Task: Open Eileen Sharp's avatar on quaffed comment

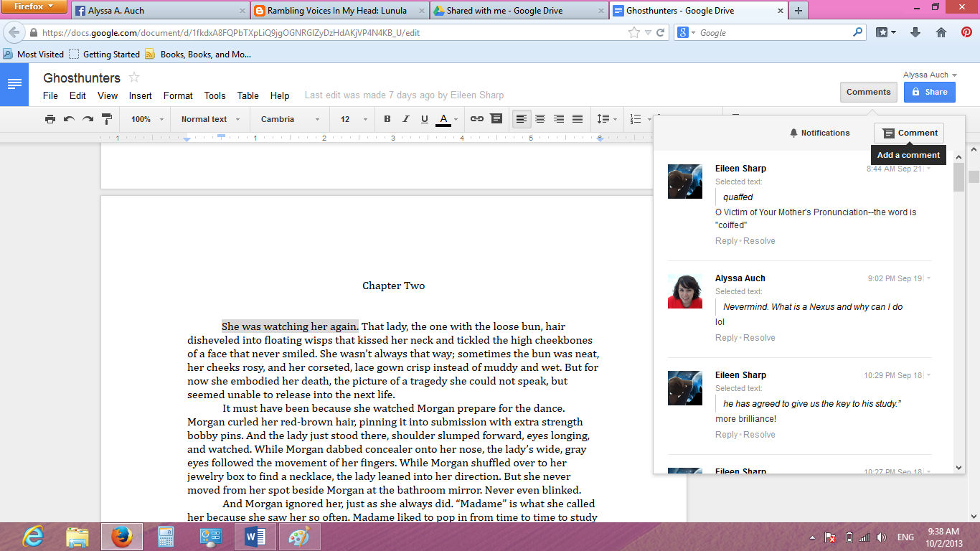Action: pyautogui.click(x=685, y=182)
